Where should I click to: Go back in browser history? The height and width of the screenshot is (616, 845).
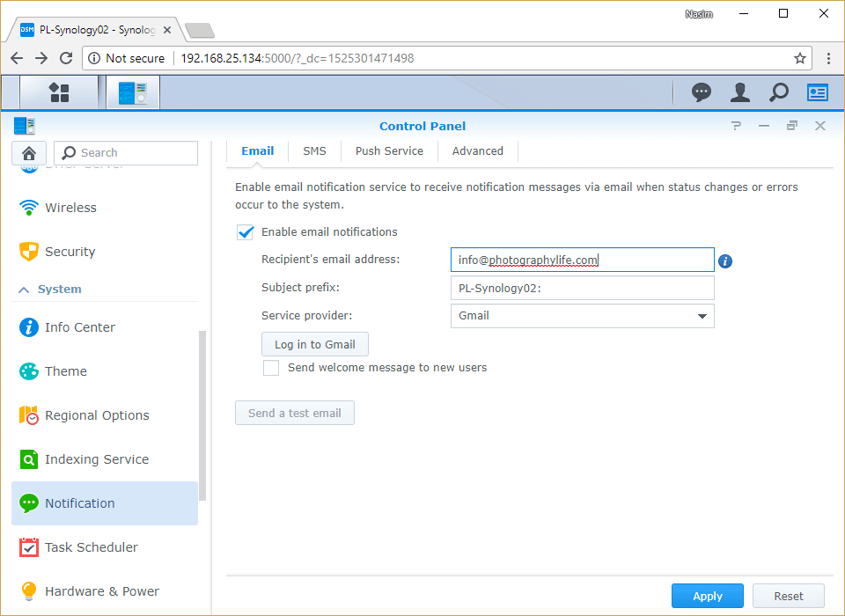(x=17, y=58)
